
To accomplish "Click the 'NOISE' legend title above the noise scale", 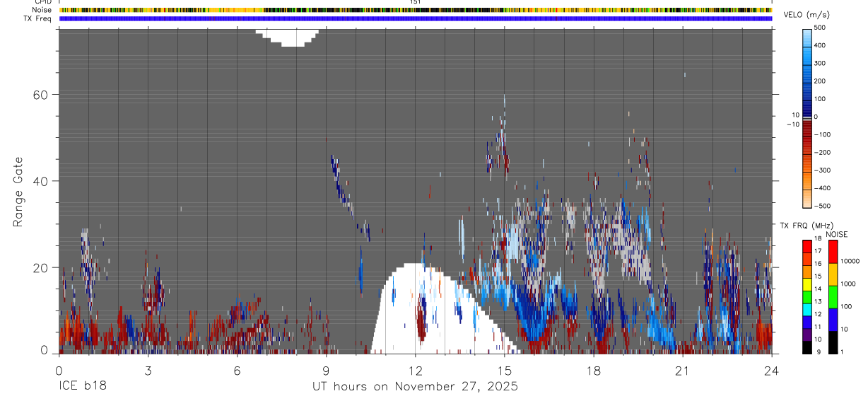I will [838, 234].
